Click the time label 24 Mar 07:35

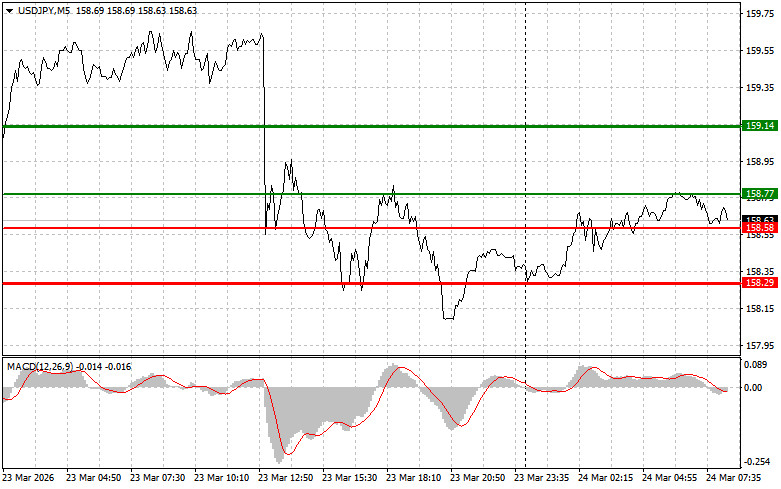[x=733, y=478]
